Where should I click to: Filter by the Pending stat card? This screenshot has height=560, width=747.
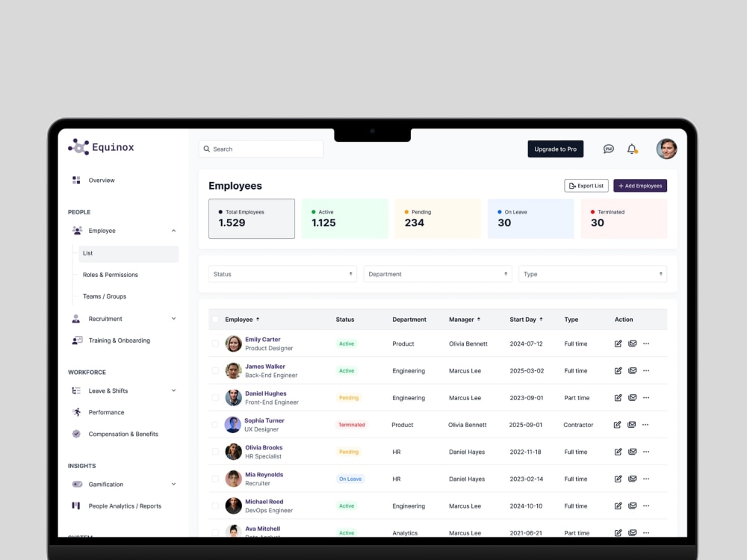point(438,219)
